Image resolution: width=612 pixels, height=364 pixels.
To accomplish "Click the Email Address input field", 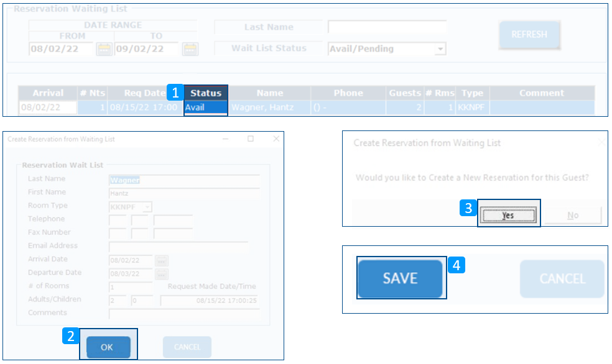I will click(178, 247).
